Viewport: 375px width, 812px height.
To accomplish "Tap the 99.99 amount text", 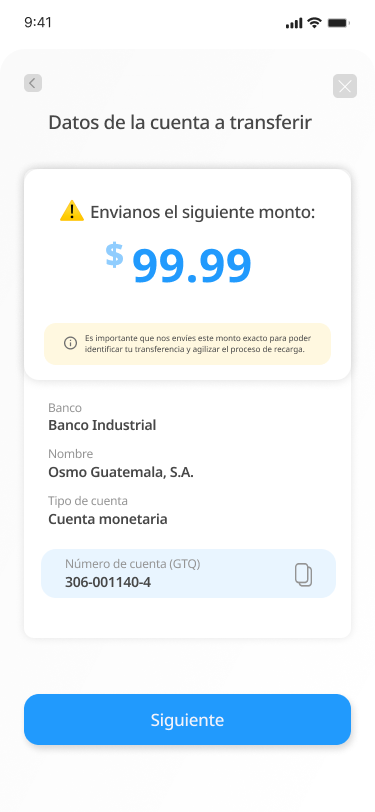I will click(192, 266).
